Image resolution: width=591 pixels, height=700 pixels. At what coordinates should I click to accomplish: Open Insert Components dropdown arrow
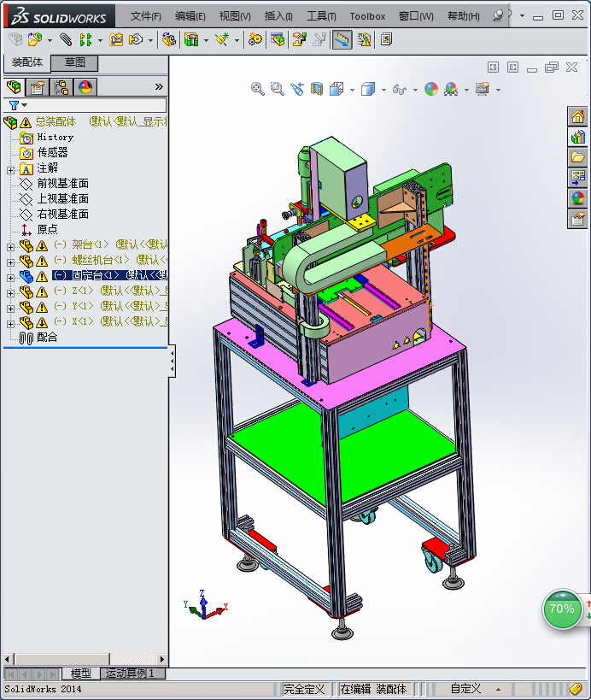[50, 41]
